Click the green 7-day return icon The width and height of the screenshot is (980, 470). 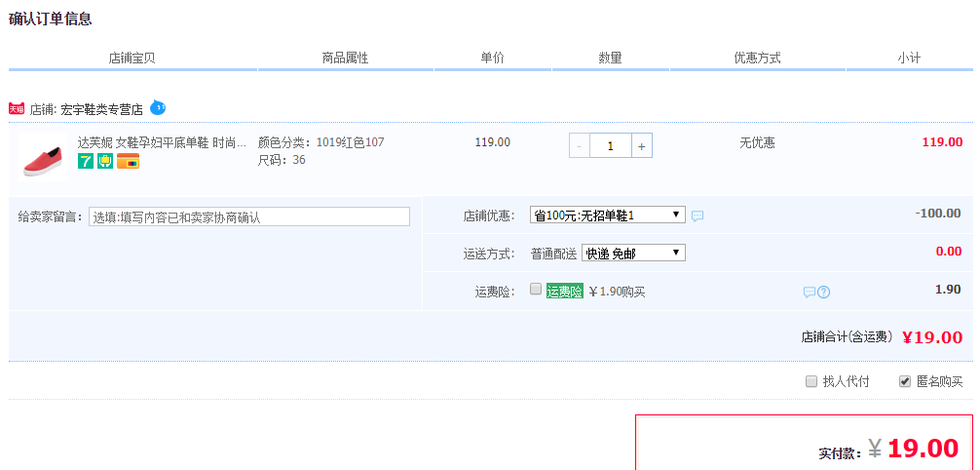[86, 162]
